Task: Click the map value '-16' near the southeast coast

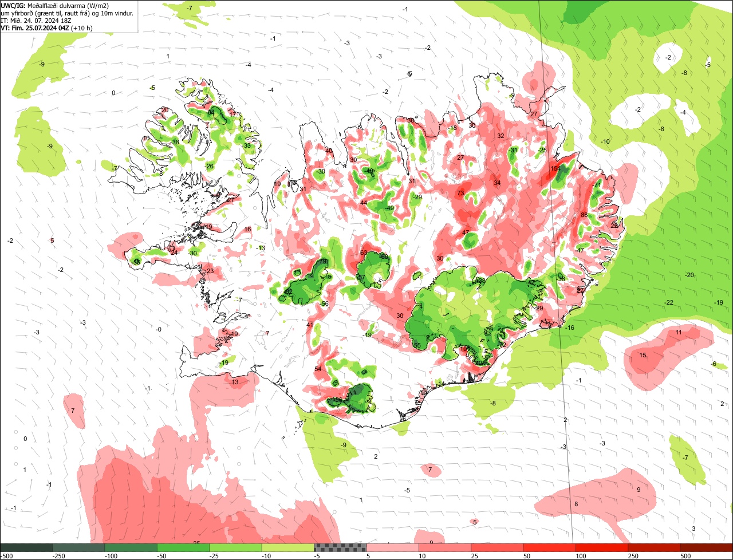Action: (569, 328)
